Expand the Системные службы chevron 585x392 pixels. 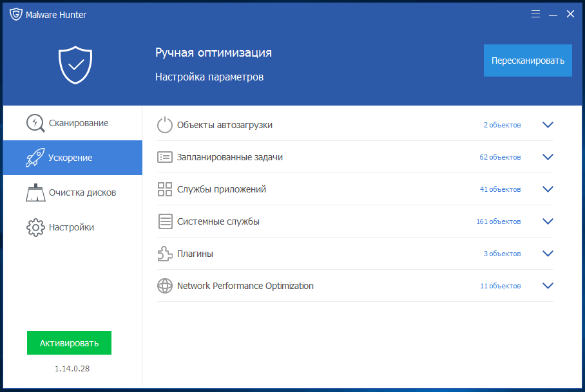pos(548,221)
